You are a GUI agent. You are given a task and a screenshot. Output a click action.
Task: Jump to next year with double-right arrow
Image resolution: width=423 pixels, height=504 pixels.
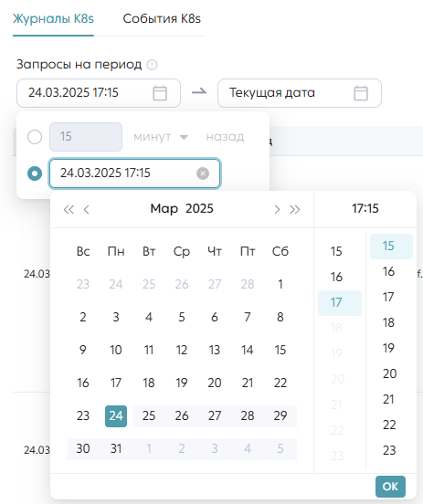coord(295,210)
